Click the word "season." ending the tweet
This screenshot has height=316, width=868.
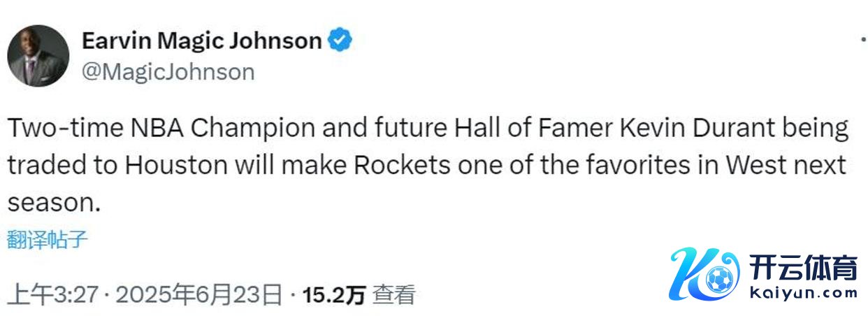pyautogui.click(x=50, y=203)
